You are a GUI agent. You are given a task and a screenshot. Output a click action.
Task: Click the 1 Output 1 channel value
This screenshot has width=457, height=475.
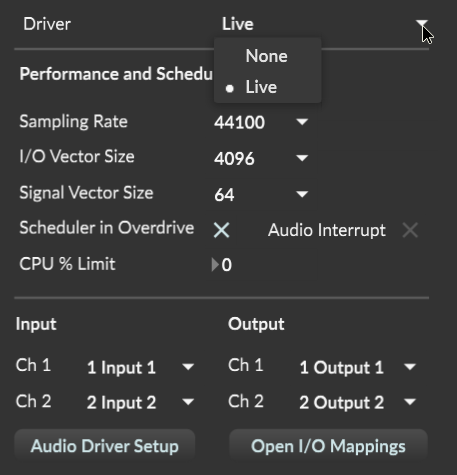(x=341, y=368)
